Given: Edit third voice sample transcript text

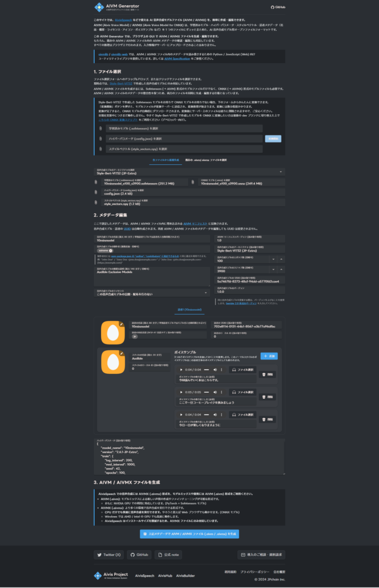Looking at the screenshot, I should [216, 424].
